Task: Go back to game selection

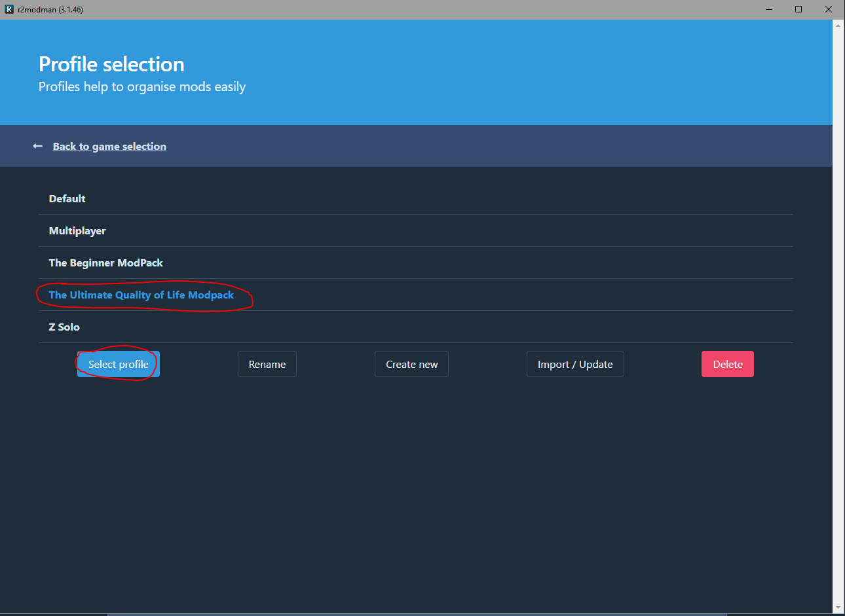Action: click(109, 147)
